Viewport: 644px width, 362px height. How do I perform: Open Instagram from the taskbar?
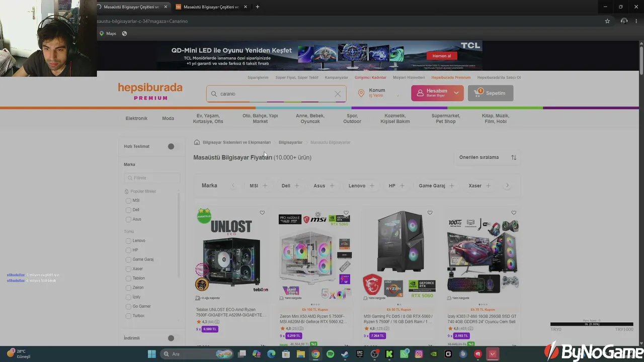(419, 354)
